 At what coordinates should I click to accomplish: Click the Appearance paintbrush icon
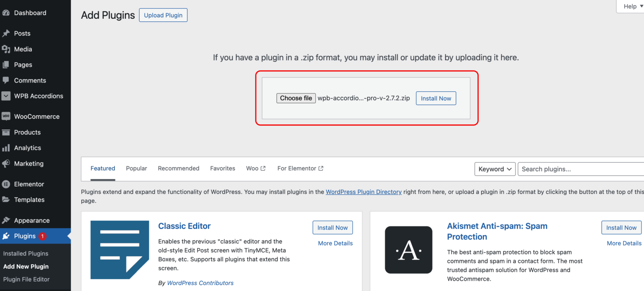[x=6, y=220]
